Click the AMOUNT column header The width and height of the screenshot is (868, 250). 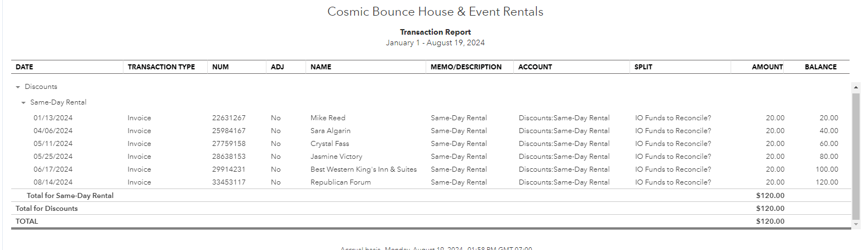click(x=767, y=67)
